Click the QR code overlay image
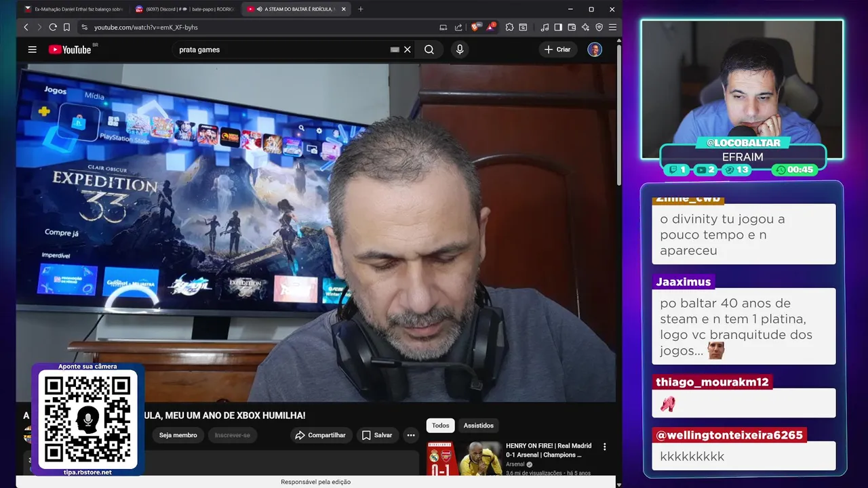868x488 pixels. (87, 420)
